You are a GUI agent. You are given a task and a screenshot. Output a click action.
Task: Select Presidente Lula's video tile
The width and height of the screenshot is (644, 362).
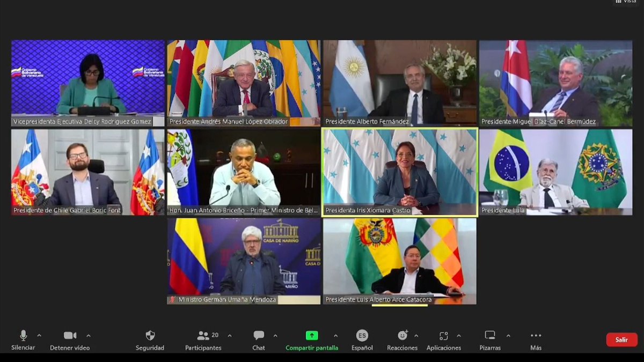pos(555,172)
